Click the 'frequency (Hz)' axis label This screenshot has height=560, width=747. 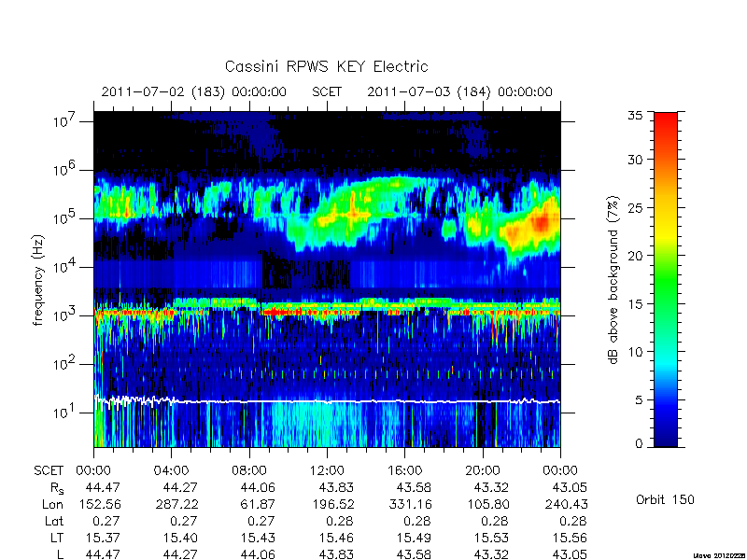pyautogui.click(x=38, y=280)
